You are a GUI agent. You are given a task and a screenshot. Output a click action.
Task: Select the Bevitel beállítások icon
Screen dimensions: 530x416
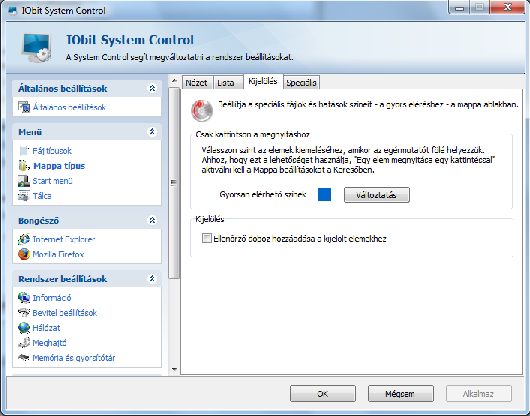coord(24,313)
